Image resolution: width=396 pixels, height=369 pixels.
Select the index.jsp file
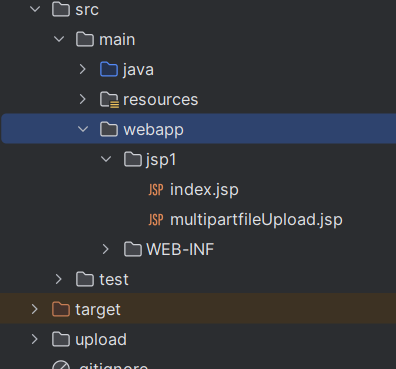pyautogui.click(x=204, y=190)
